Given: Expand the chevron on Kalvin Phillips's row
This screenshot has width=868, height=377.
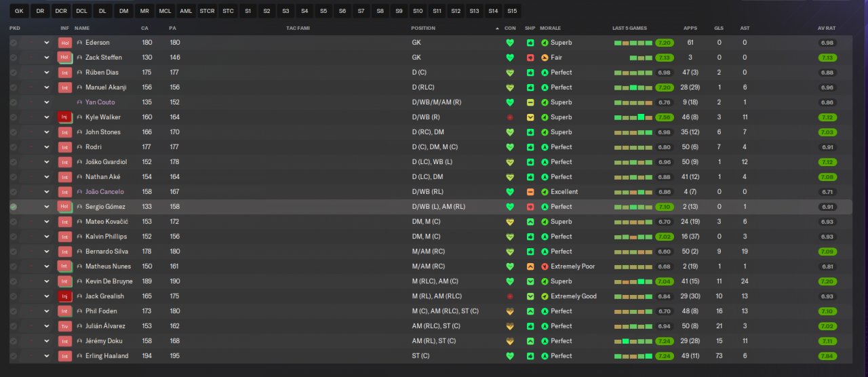Looking at the screenshot, I should [47, 237].
